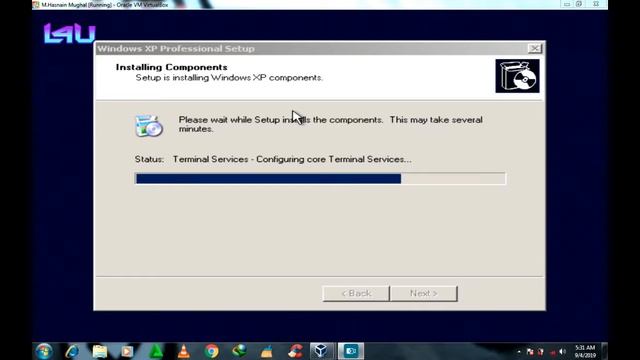This screenshot has width=640, height=360.
Task: Maximize the Oracle VM VirtualBox window
Action: [x=579, y=4]
